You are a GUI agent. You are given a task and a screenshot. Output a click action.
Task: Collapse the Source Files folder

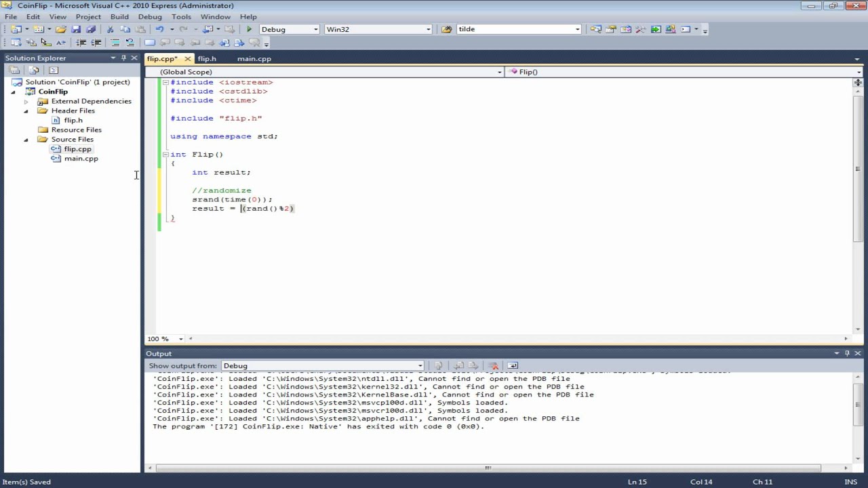[26, 140]
